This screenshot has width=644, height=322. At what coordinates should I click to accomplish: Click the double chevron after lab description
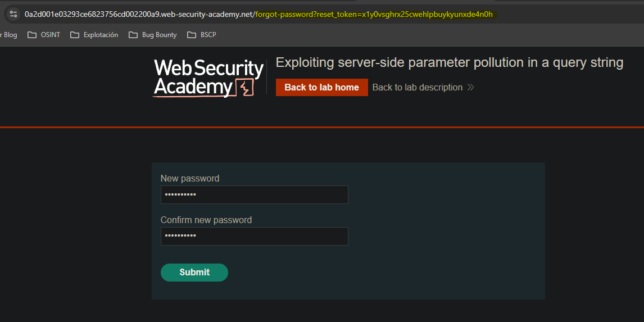(x=470, y=88)
